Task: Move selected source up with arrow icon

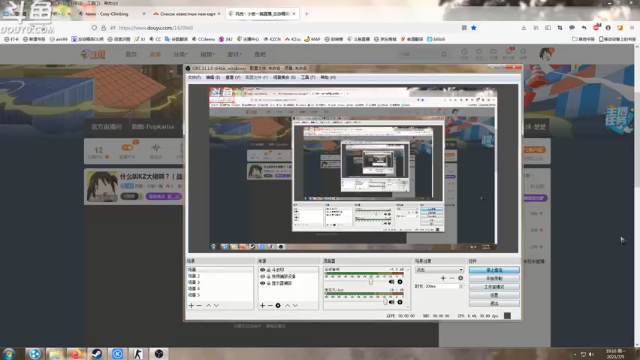Action: click(x=287, y=305)
